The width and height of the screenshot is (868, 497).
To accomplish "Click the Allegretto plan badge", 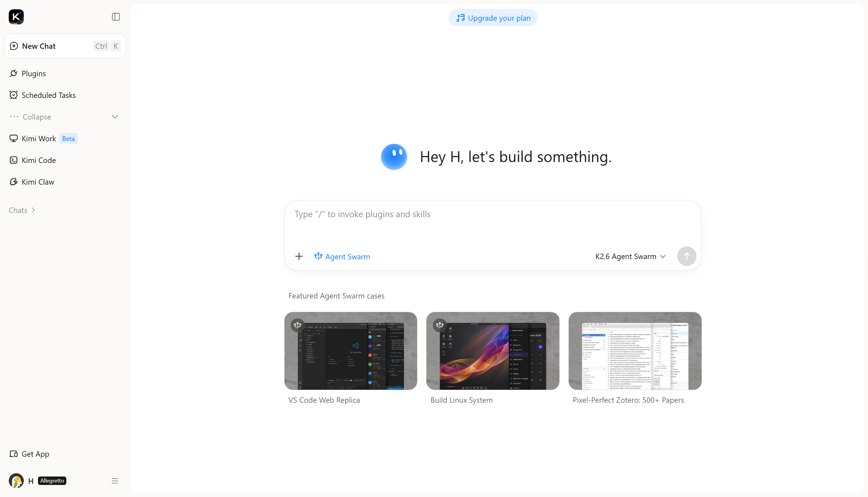I will tap(52, 481).
